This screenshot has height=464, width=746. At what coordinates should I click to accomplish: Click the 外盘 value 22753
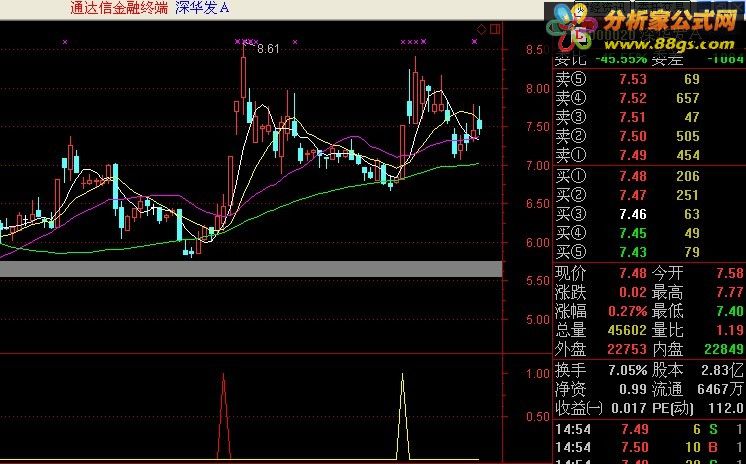(628, 349)
